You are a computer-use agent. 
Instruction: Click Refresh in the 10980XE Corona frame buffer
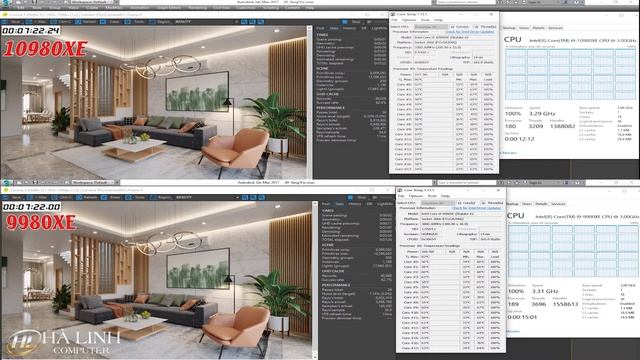click(87, 22)
